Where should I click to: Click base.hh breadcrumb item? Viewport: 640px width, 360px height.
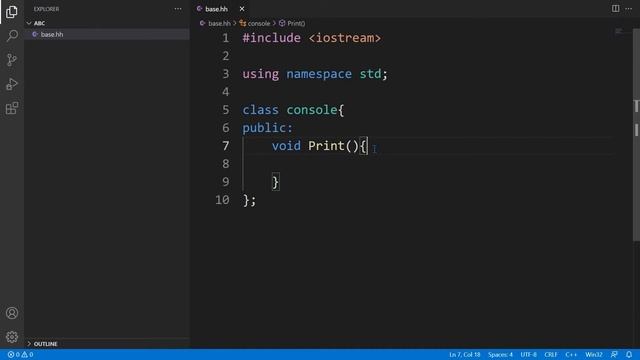pos(219,23)
